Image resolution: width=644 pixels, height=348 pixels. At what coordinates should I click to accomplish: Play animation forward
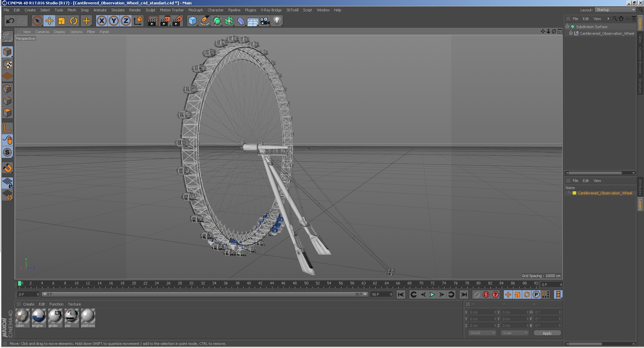pos(432,294)
